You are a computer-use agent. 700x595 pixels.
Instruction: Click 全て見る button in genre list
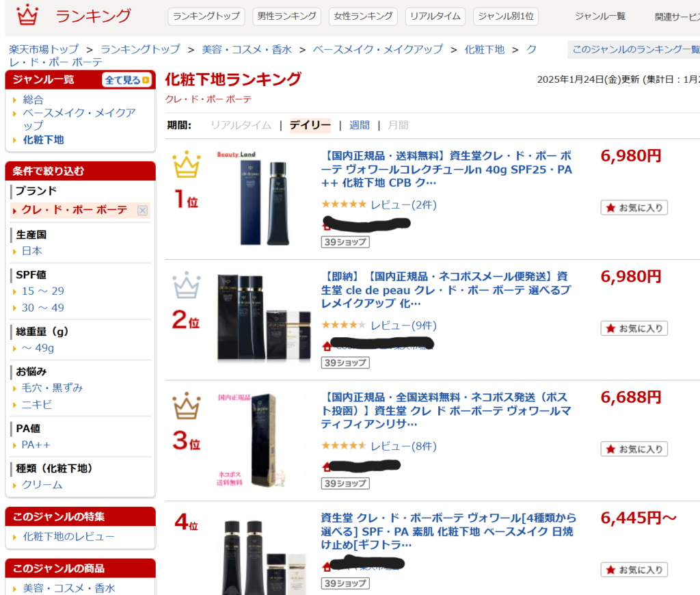126,80
